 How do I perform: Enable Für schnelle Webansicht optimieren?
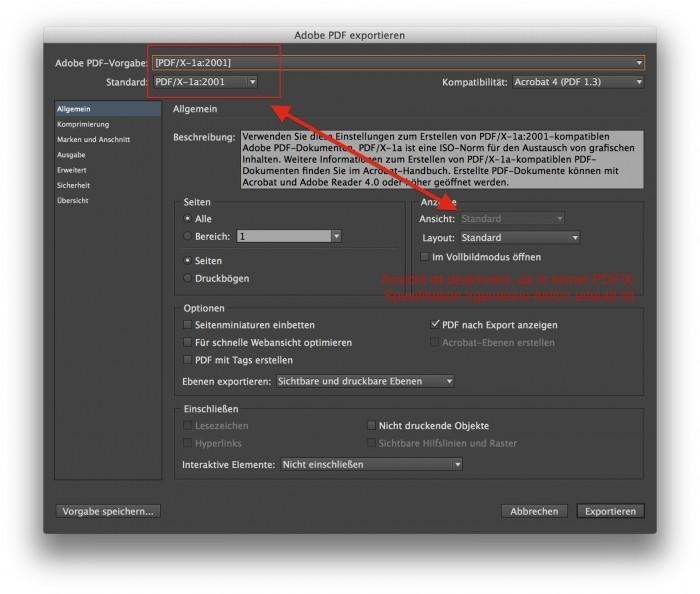(x=188, y=342)
